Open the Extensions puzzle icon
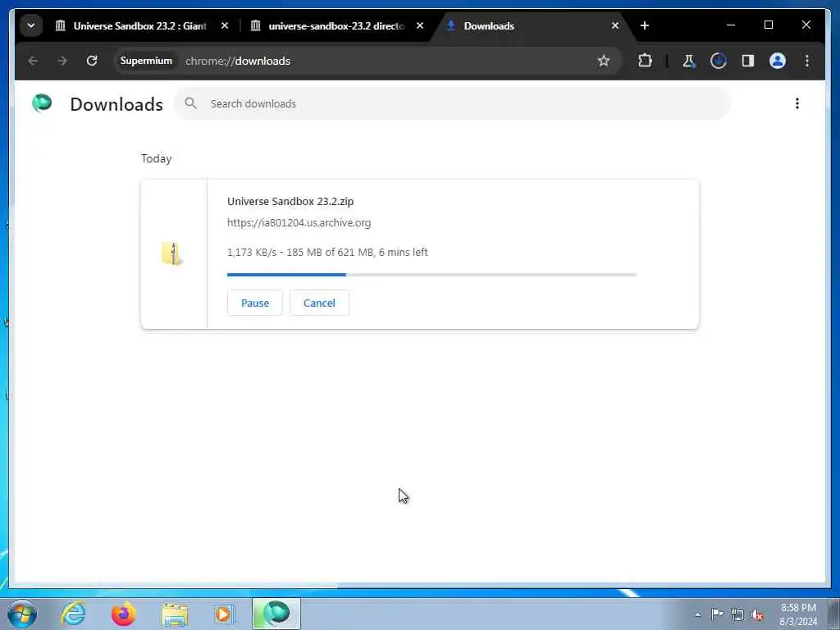Viewport: 840px width, 630px height. coord(645,61)
